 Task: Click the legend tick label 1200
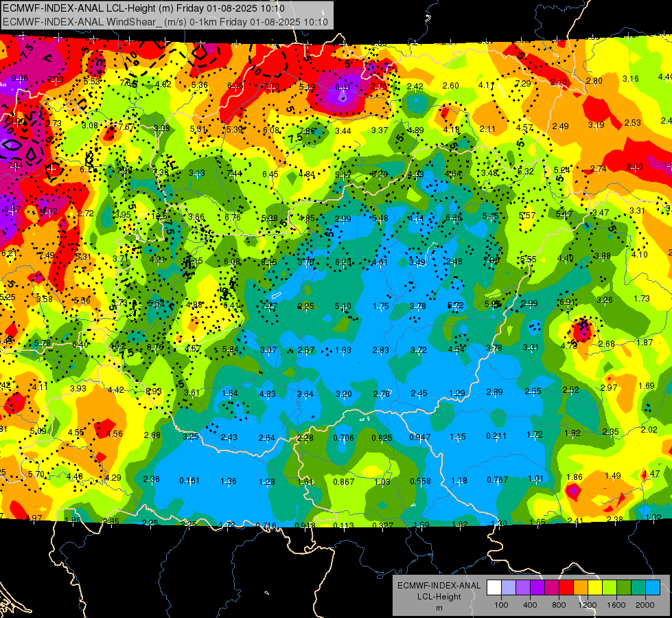click(x=588, y=605)
